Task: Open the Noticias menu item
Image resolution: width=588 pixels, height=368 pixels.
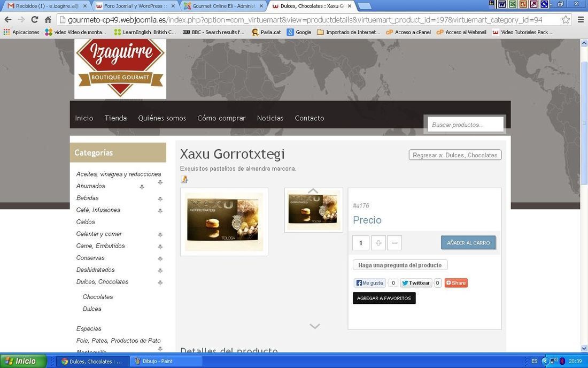Action: point(270,118)
